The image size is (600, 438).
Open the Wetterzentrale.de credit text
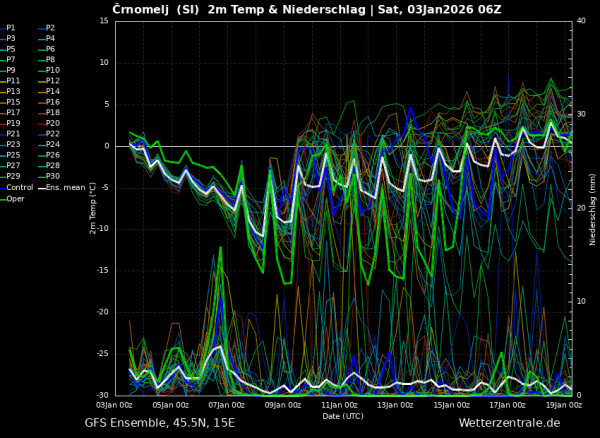[509, 423]
